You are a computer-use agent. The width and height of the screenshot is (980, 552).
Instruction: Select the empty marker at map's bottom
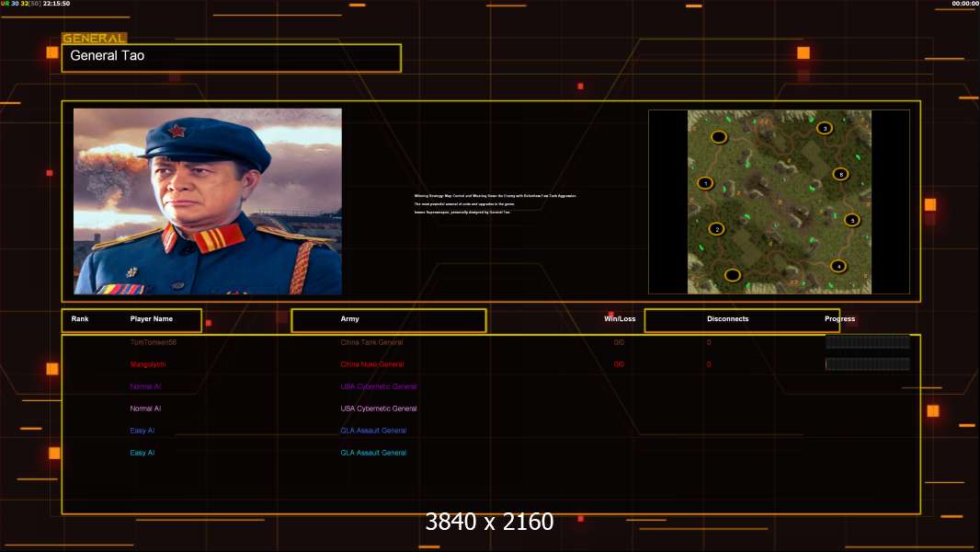coord(732,274)
